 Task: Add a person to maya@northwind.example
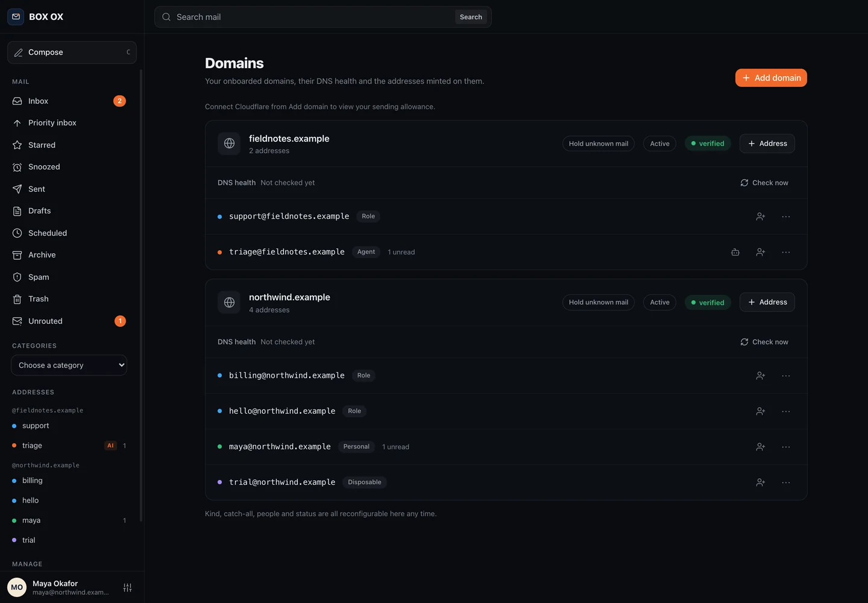[761, 447]
